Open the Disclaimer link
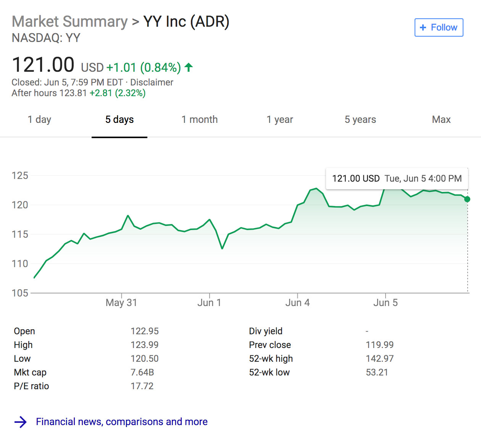The height and width of the screenshot is (448, 481). (x=152, y=82)
